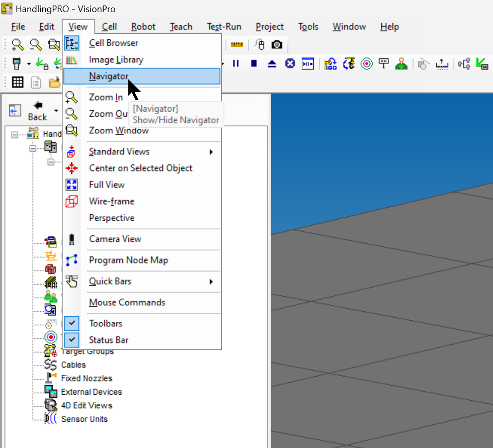Click the document list icon in the toolbar
The image size is (493, 448).
36,82
